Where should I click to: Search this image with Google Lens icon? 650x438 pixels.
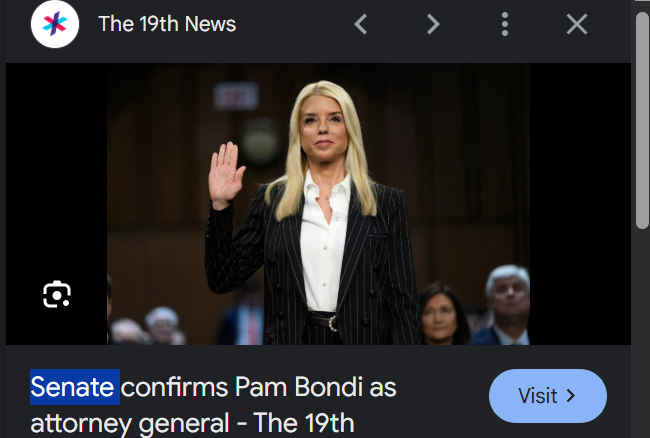[57, 295]
